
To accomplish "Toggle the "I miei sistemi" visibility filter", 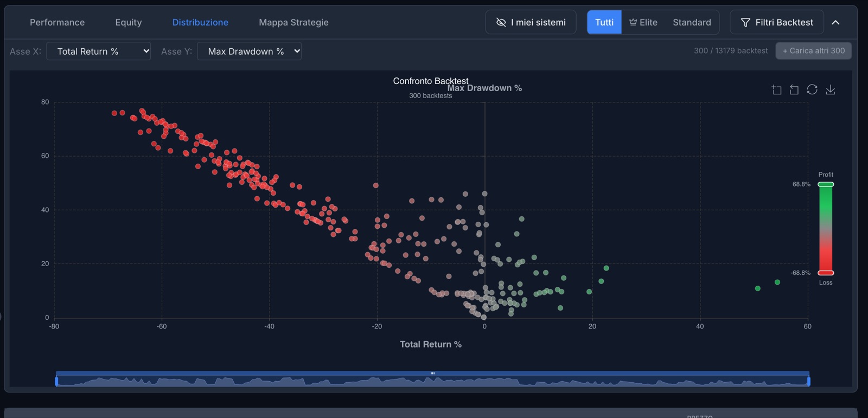I will pos(531,22).
